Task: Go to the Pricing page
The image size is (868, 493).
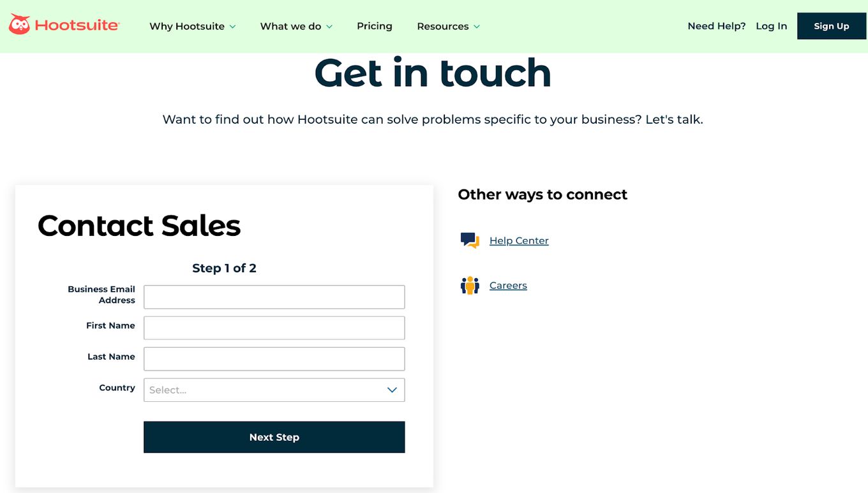Action: [x=375, y=26]
